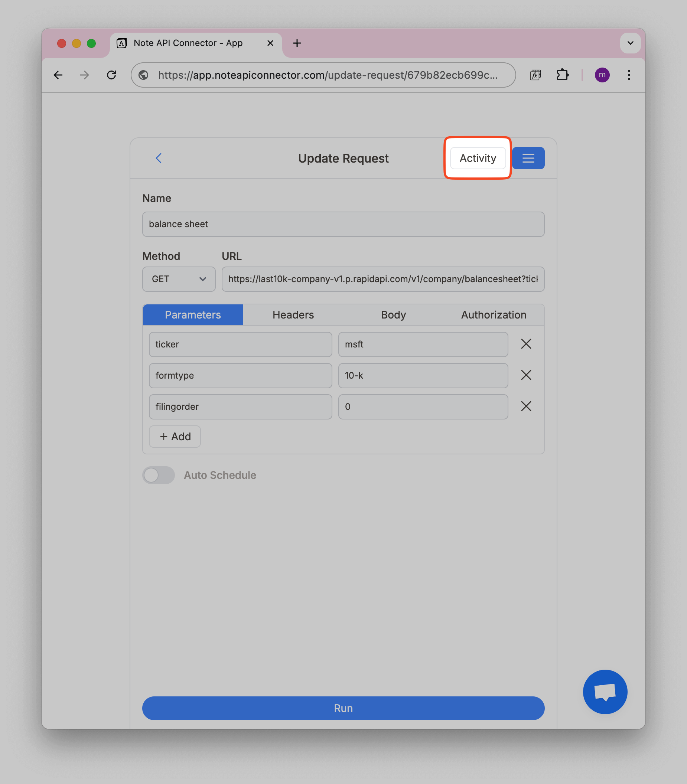Delete the formtype parameter row
Image resolution: width=687 pixels, height=784 pixels.
click(526, 375)
